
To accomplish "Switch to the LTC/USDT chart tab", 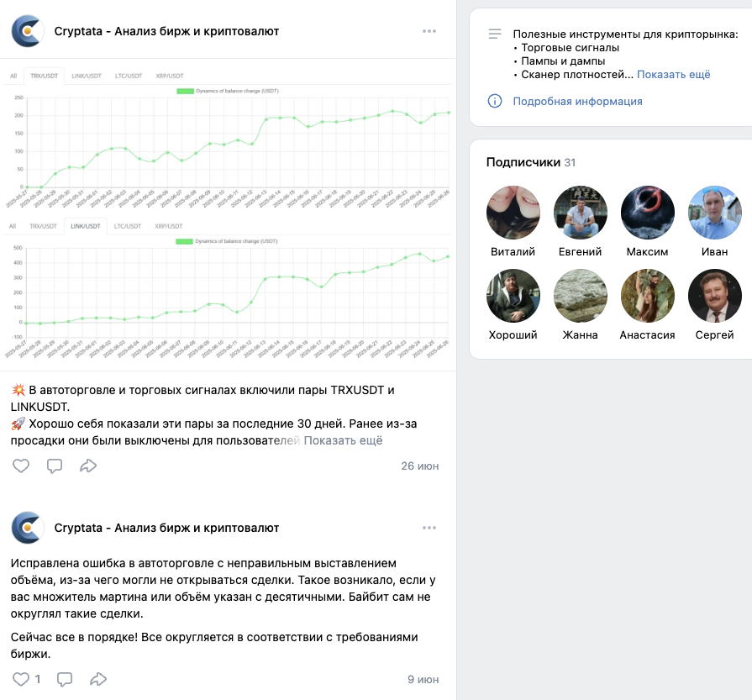I will coord(131,75).
